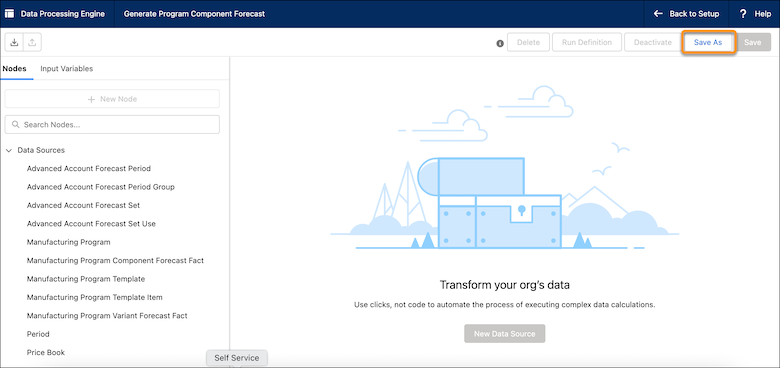This screenshot has width=780, height=368.
Task: Click the Generate Program Component Forecast title
Action: pos(194,14)
